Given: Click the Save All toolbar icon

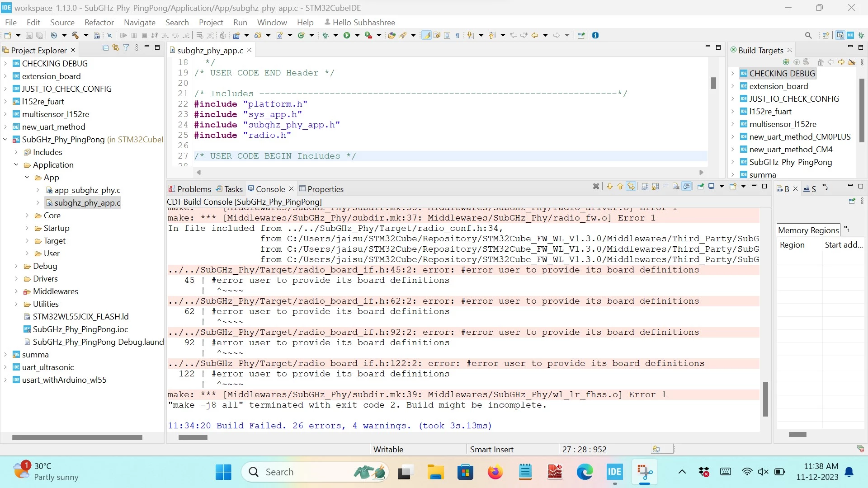Looking at the screenshot, I should (40, 35).
